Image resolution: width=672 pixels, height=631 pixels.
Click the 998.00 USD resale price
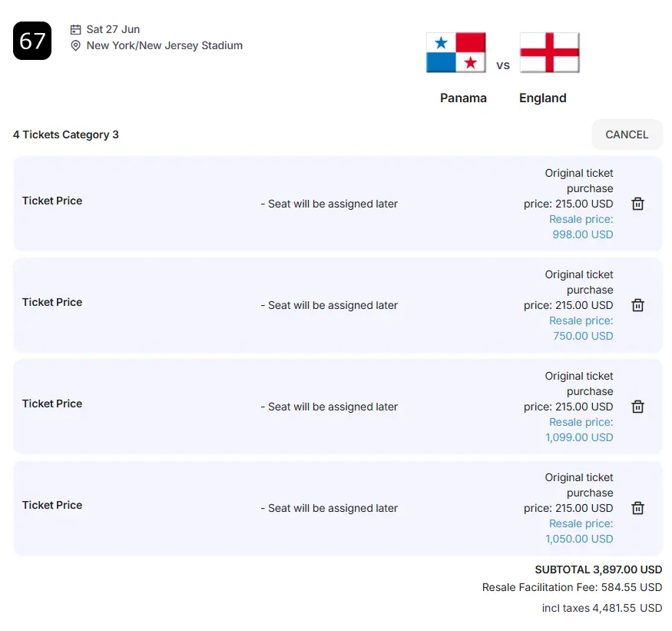point(582,234)
